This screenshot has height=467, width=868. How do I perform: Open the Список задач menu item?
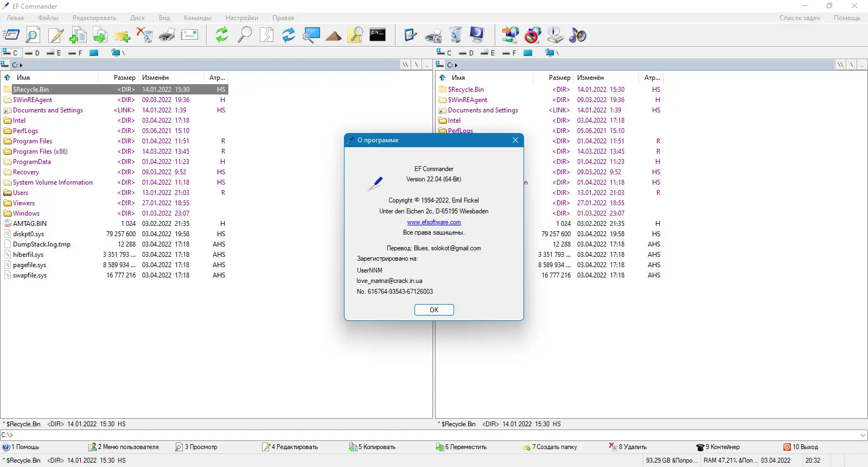tap(800, 18)
